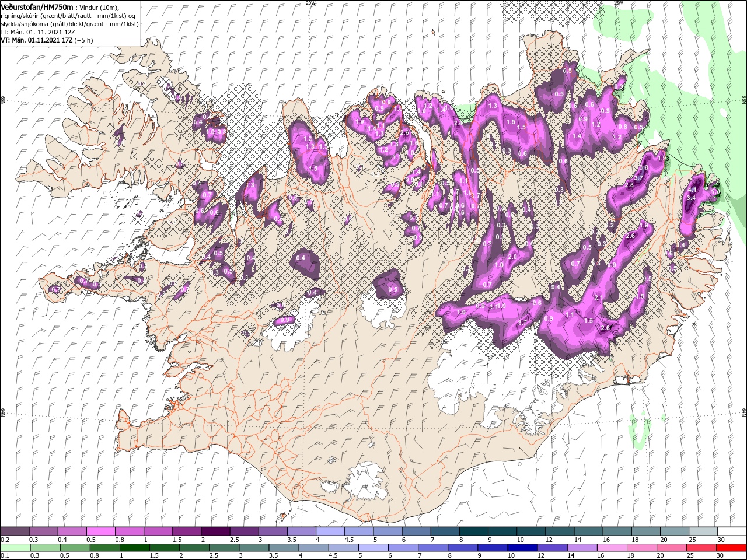Viewport: 747px width, 560px height.
Task: Click the '0.1' label on the rain scale
Action: click(x=5, y=556)
